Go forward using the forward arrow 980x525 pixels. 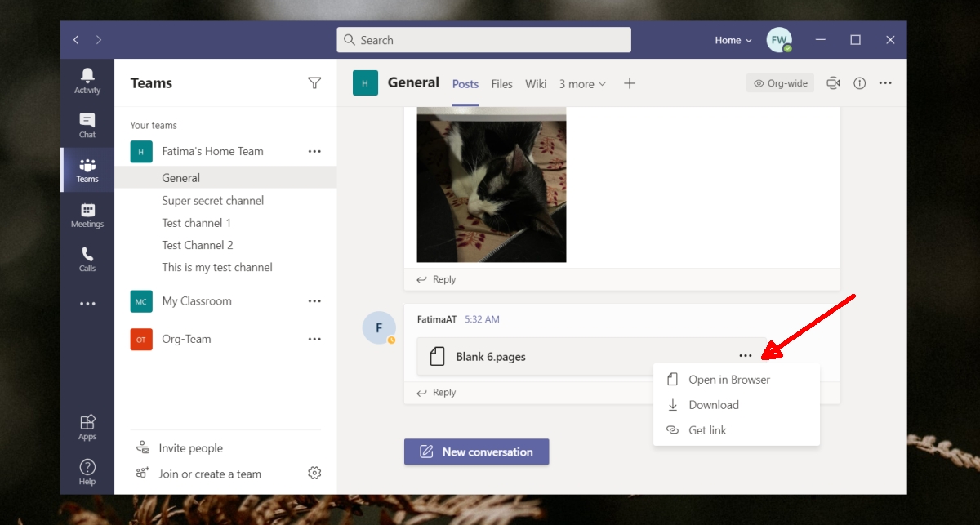(x=99, y=40)
